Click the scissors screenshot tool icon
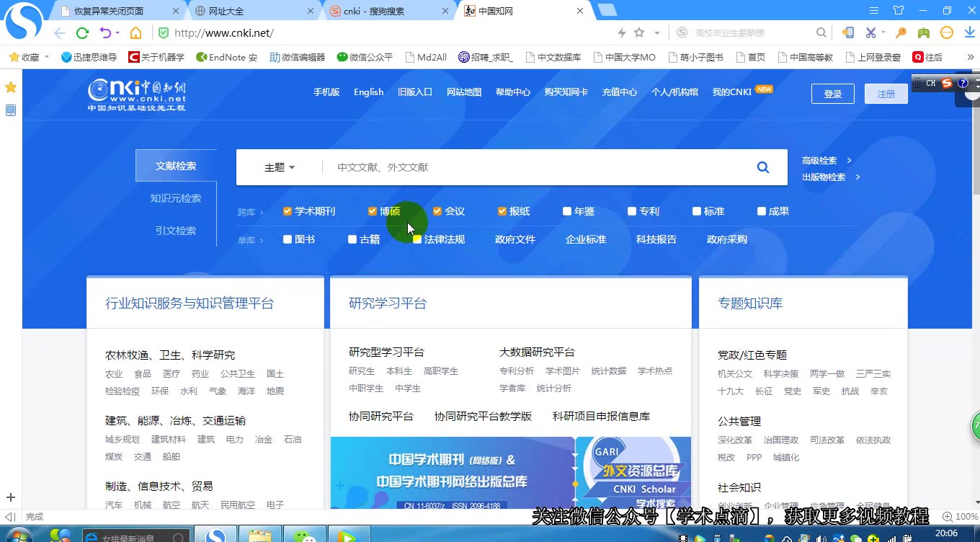Viewport: 980px width, 542px height. click(x=870, y=33)
